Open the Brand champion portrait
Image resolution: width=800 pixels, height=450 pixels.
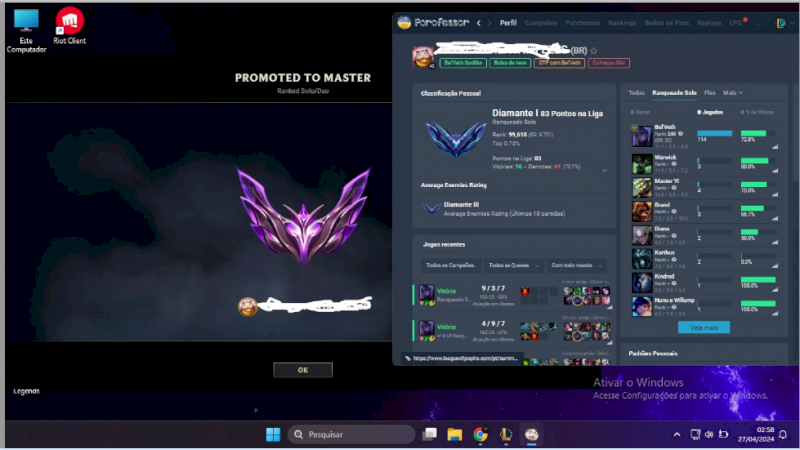click(642, 211)
